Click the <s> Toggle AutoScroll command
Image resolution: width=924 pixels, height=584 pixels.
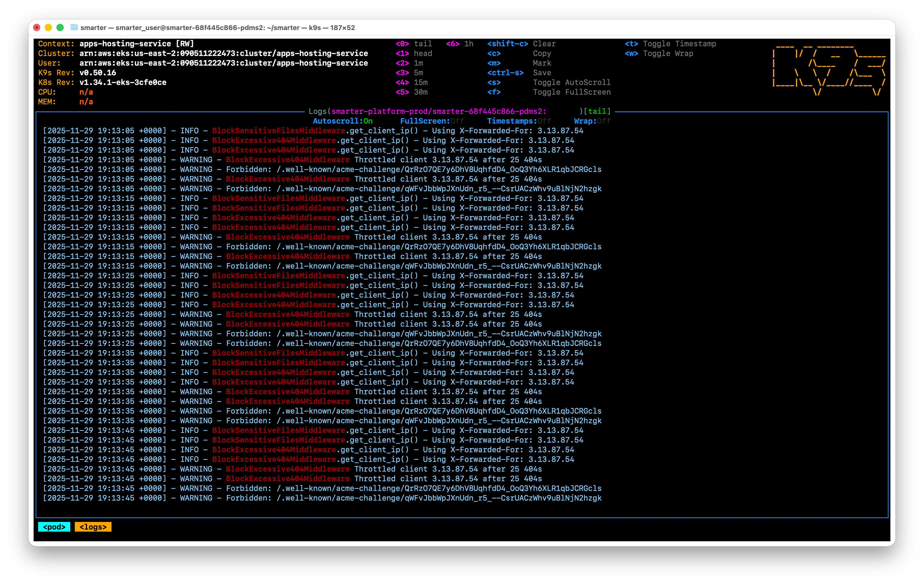549,82
